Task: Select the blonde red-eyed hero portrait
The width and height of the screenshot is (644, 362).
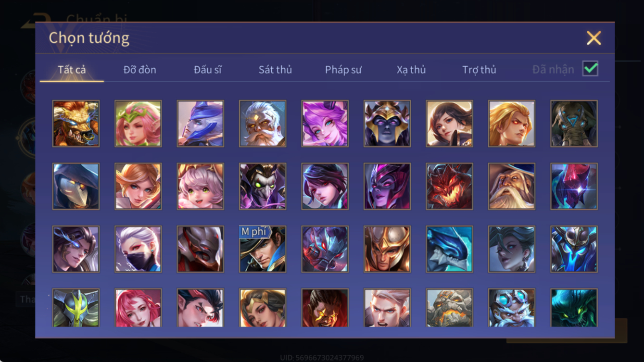Action: 512,124
